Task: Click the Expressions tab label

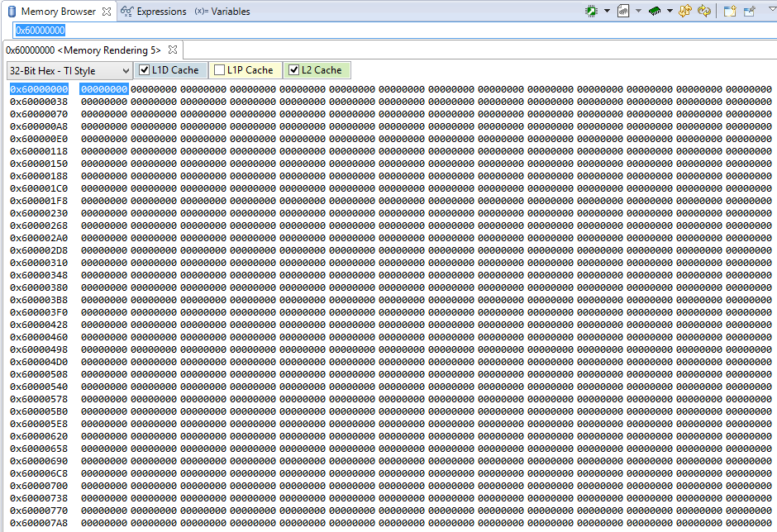Action: (162, 11)
